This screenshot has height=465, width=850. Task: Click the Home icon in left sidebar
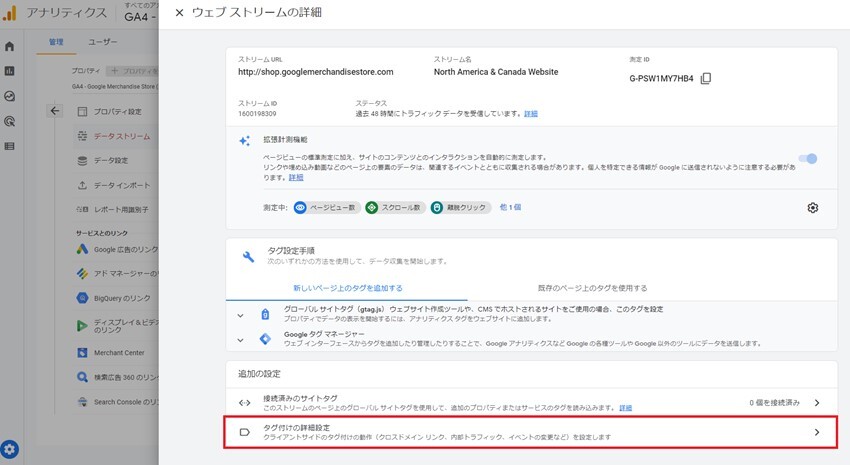click(x=9, y=46)
